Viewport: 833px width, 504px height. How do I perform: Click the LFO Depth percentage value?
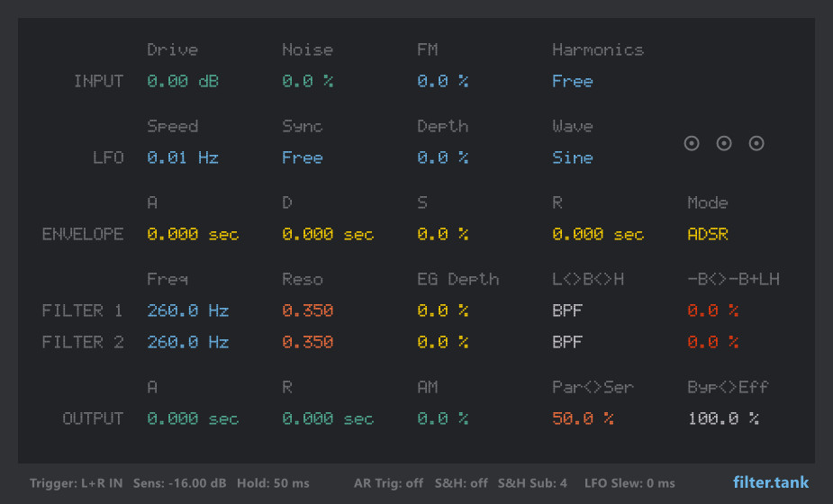[x=442, y=157]
